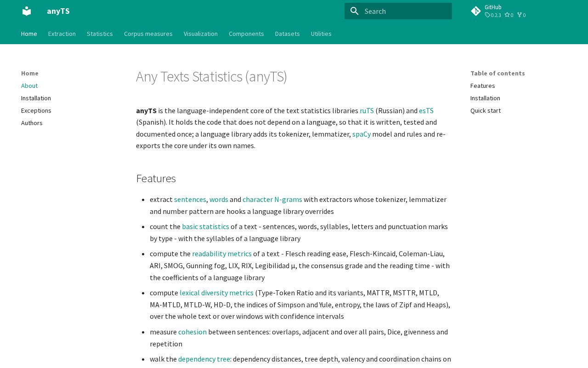Select the Visualization tab
This screenshot has height=368, width=588.
(201, 34)
